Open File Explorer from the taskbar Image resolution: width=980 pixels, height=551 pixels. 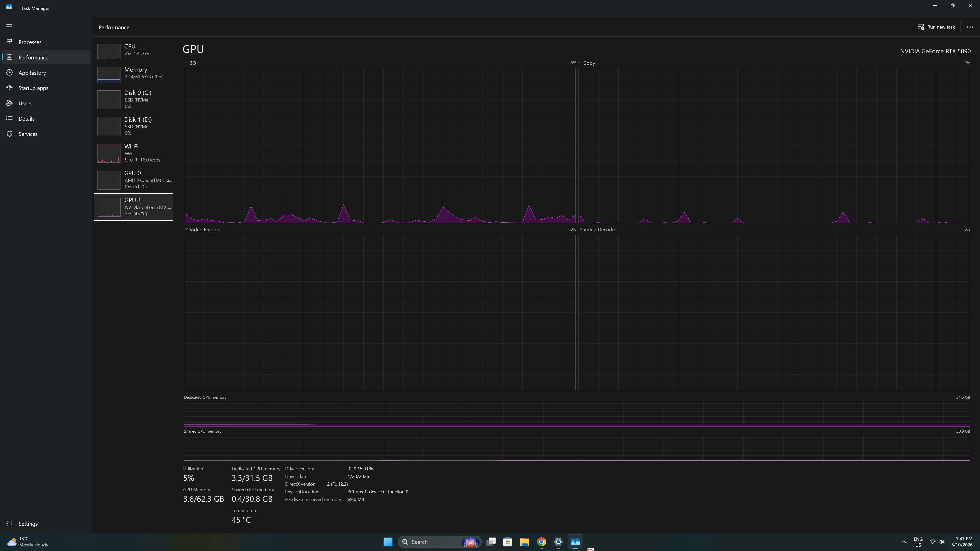pyautogui.click(x=525, y=542)
